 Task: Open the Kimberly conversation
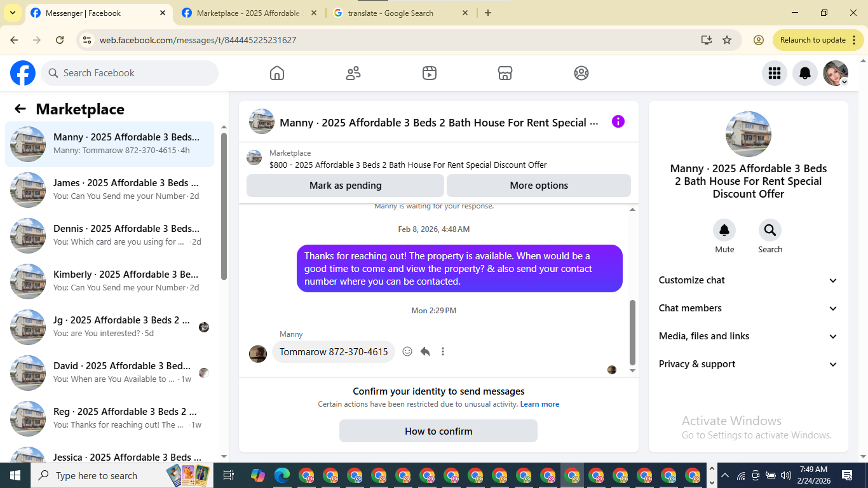click(x=110, y=281)
